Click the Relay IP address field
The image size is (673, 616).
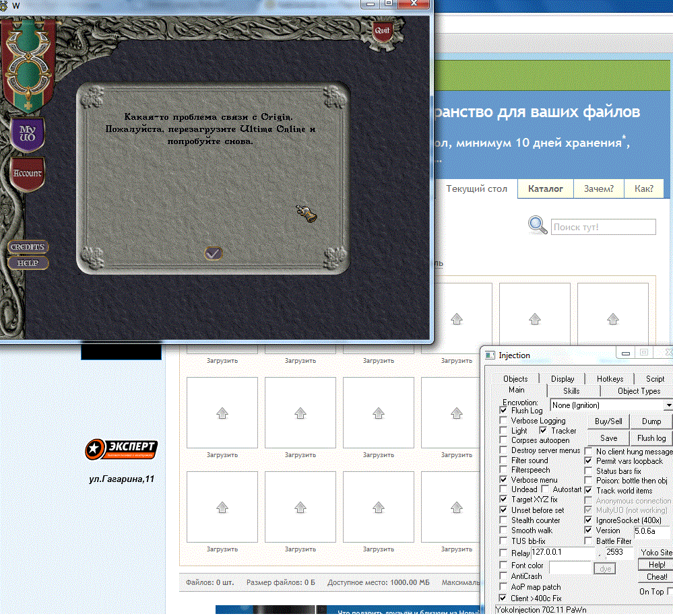[563, 553]
